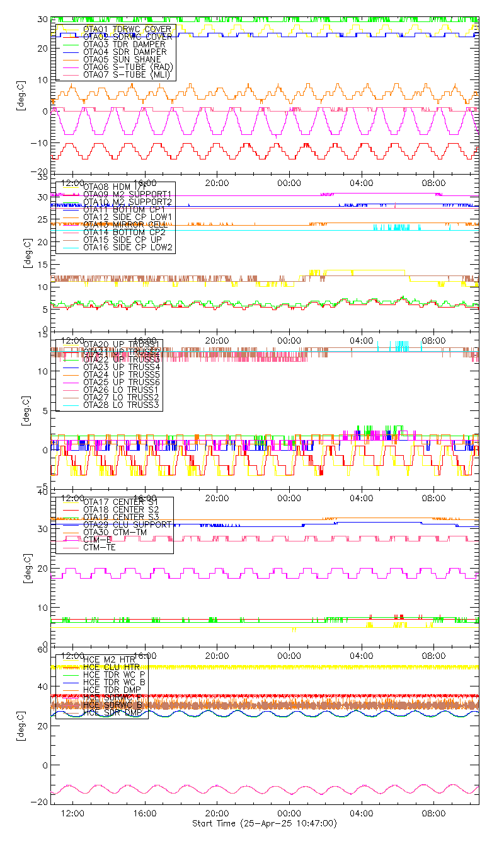504x851 pixels.
Task: Select the 'OTA25 UP TRUSS6' legend entry
Action: coord(122,382)
